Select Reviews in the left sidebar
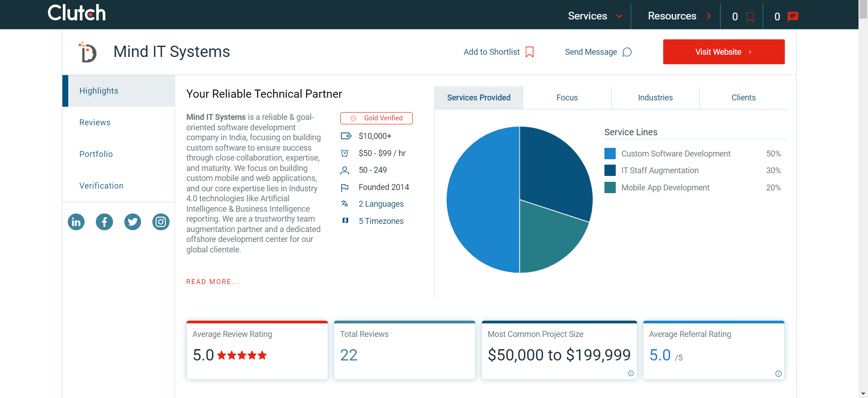The height and width of the screenshot is (398, 868). click(x=95, y=123)
